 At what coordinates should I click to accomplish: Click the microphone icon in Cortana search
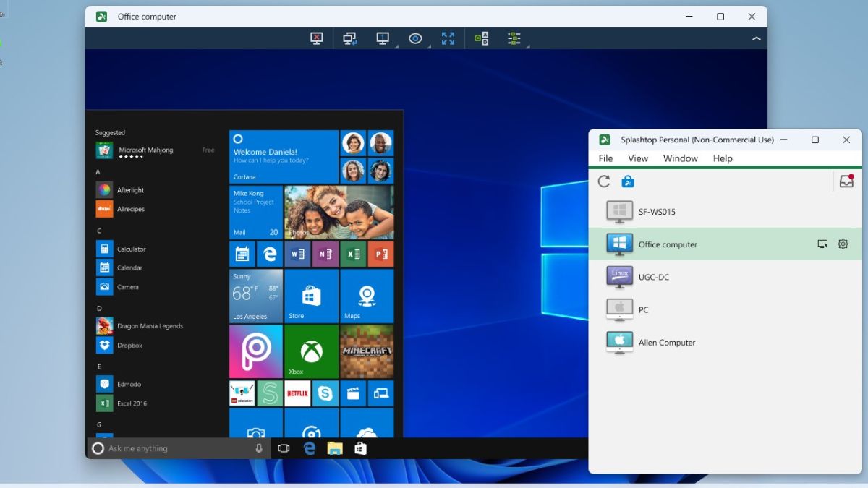pyautogui.click(x=259, y=448)
